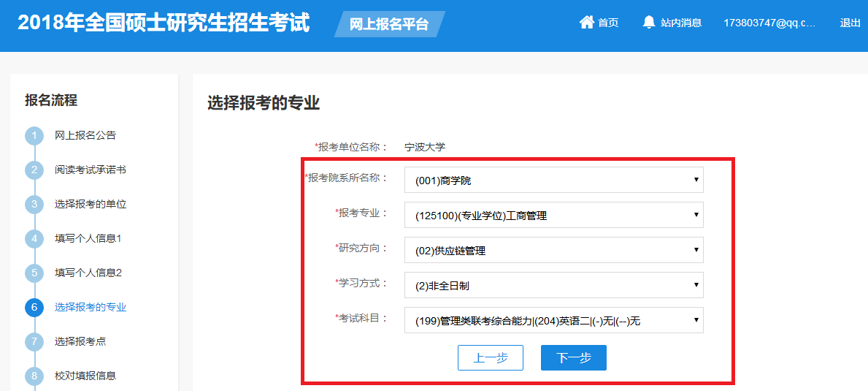This screenshot has height=391, width=868.
Task: Open 站内消息 messages
Action: 681,23
